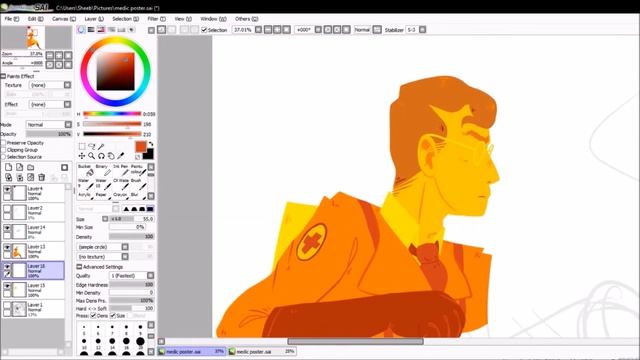Open the Quality dropdown
This screenshot has height=360, width=640.
(150, 276)
